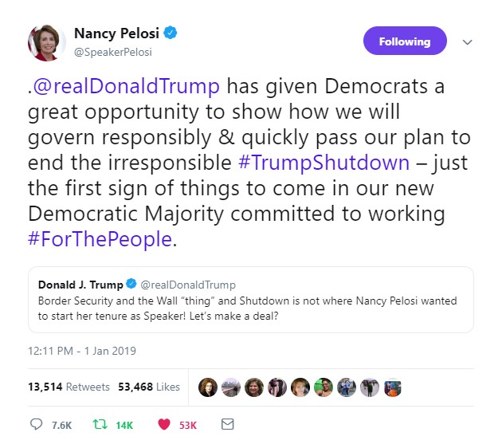502x448 pixels.
Task: View the 53,468 Likes list
Action: [149, 387]
